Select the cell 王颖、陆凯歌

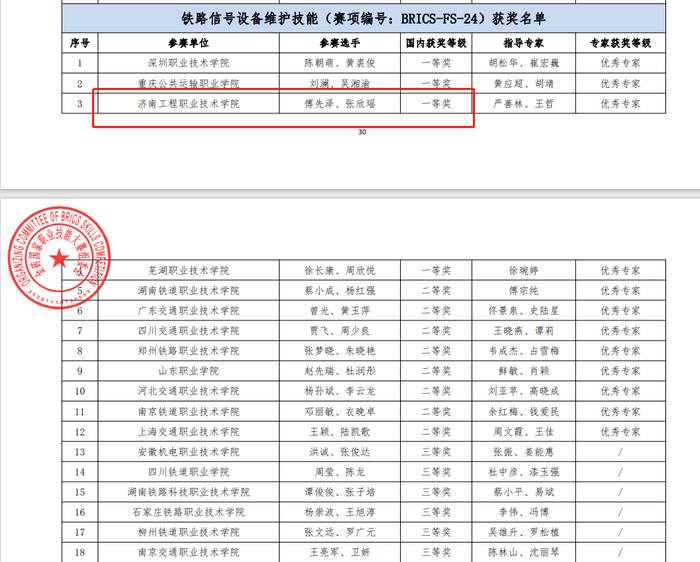pos(340,432)
